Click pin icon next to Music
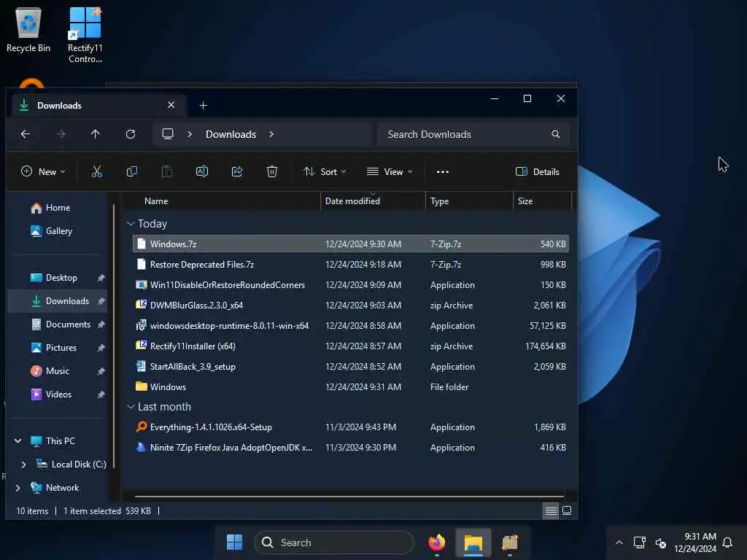747x560 pixels. tap(101, 371)
